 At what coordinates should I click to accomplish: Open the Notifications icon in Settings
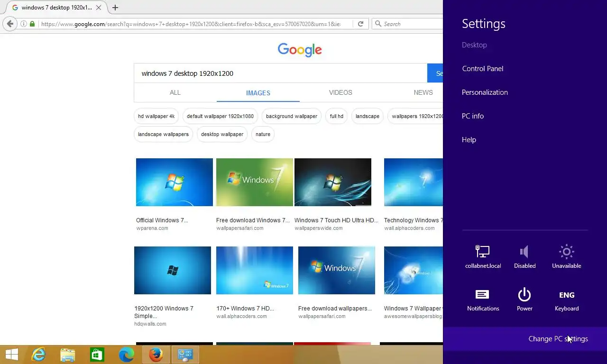[x=483, y=300]
